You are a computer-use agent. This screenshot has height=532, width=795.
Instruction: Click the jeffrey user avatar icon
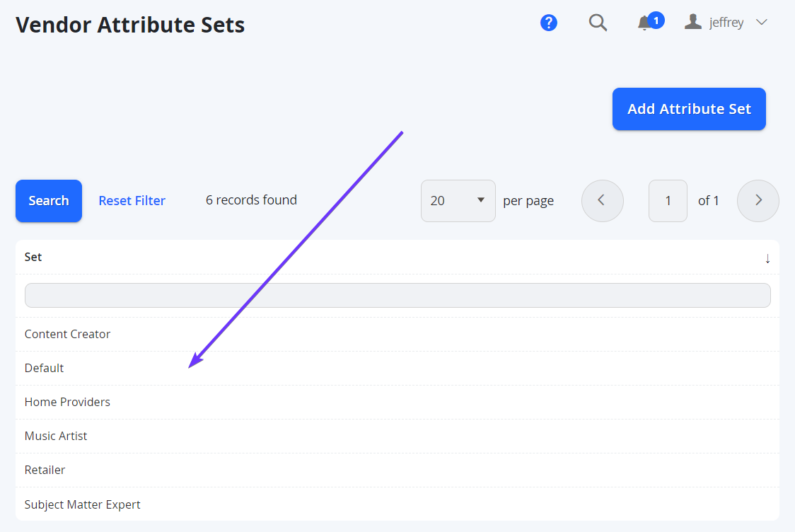692,22
